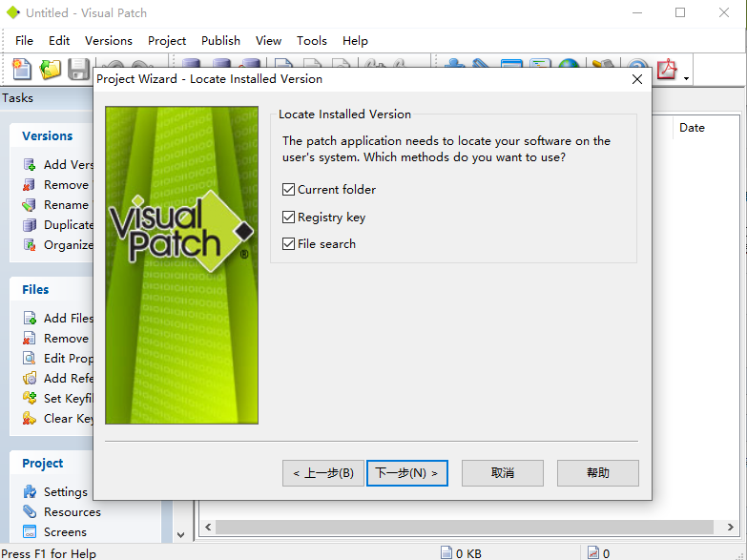Click the Screens window icon

pyautogui.click(x=30, y=532)
